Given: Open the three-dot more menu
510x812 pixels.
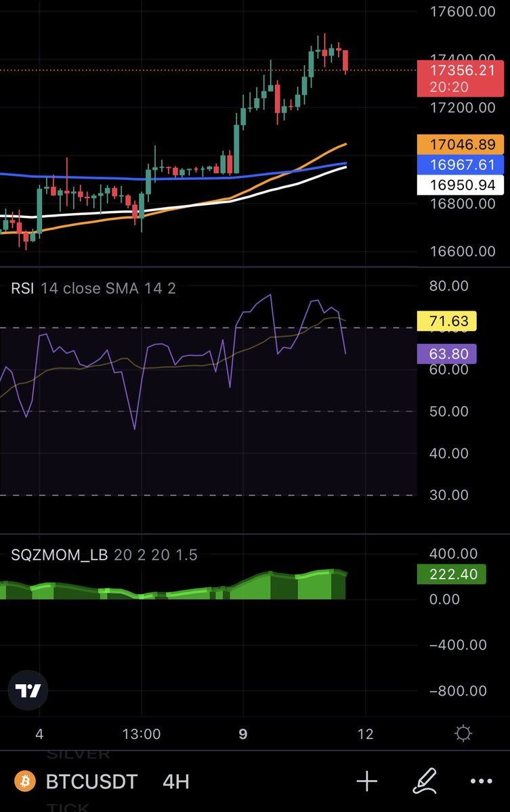Looking at the screenshot, I should coord(482,782).
